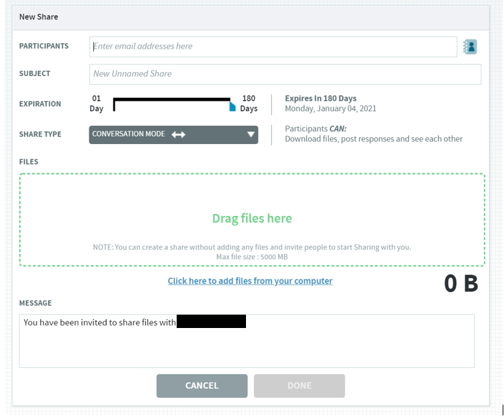The height and width of the screenshot is (420, 504).
Task: Open the address book contacts icon
Action: tap(470, 47)
